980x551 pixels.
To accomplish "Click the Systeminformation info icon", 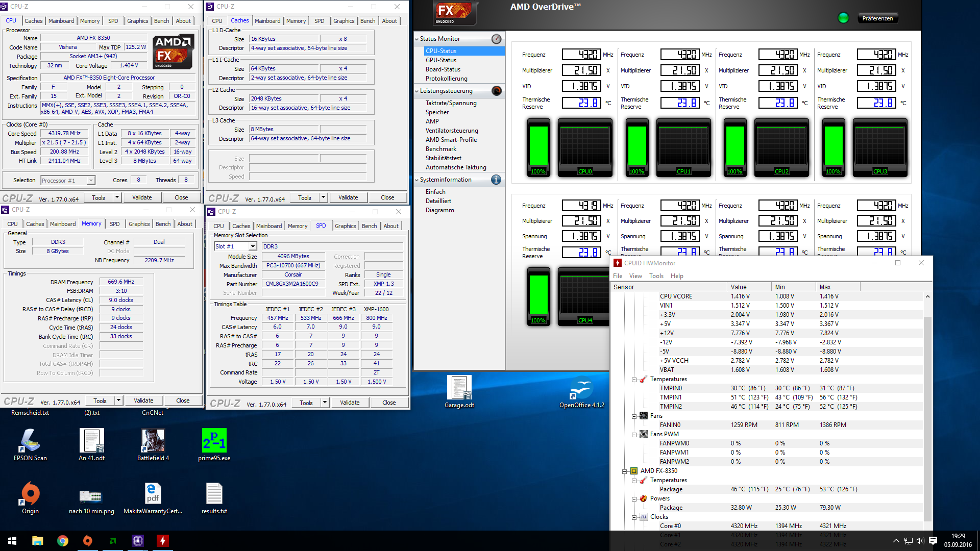I will [496, 180].
